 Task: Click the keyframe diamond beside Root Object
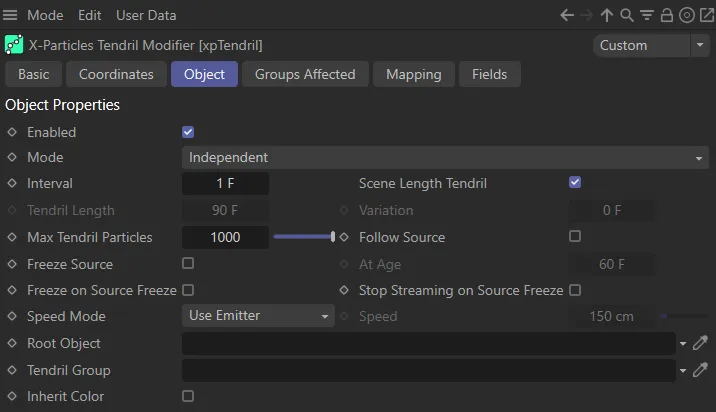[x=12, y=343]
